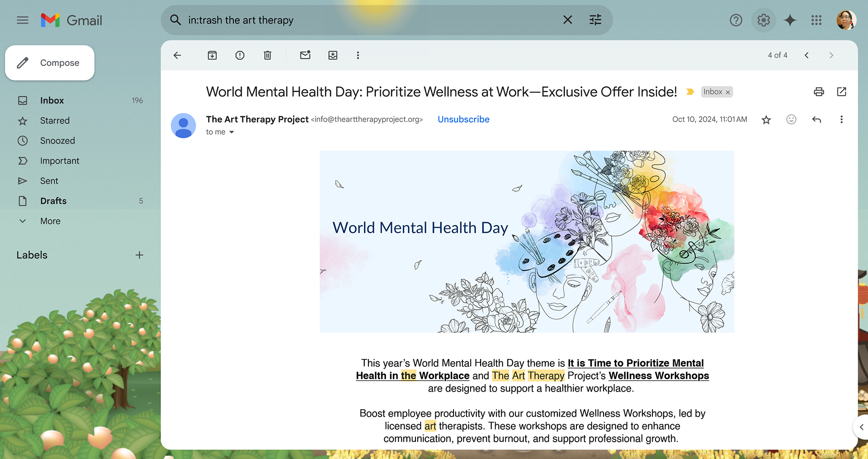Image resolution: width=868 pixels, height=459 pixels.
Task: Show search options filter icon
Action: [595, 20]
